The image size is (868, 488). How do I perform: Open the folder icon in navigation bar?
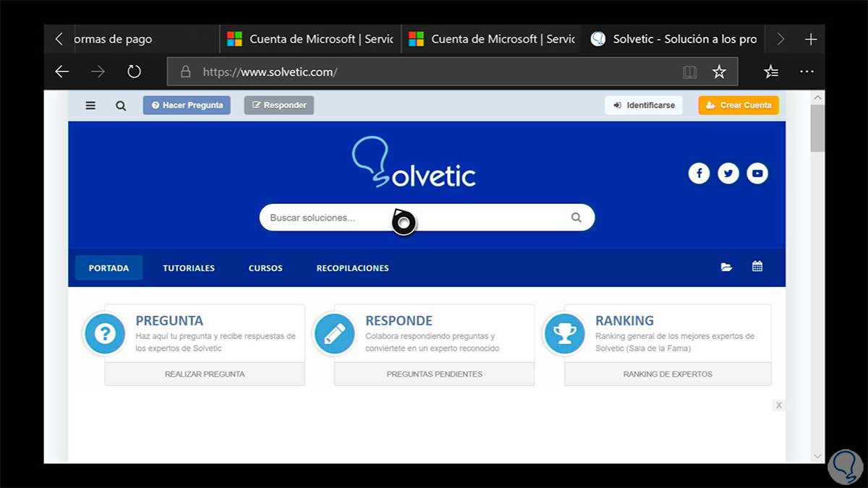pos(726,267)
